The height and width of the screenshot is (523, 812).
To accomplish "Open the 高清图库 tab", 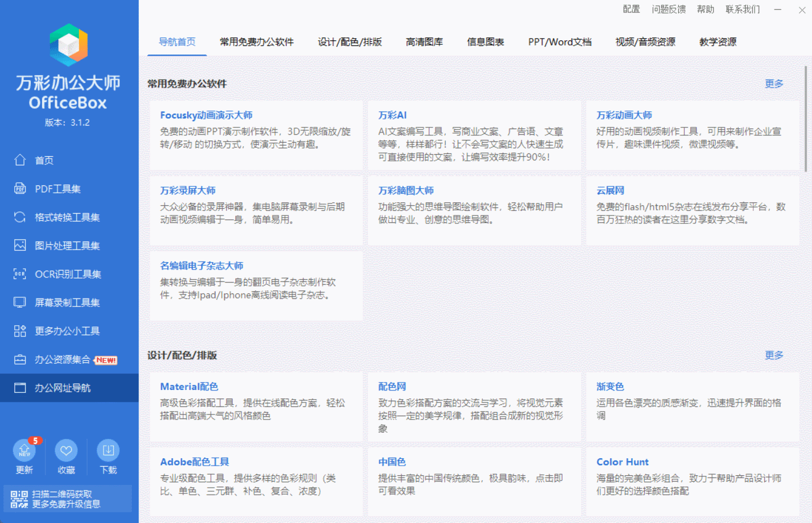I will coord(424,41).
